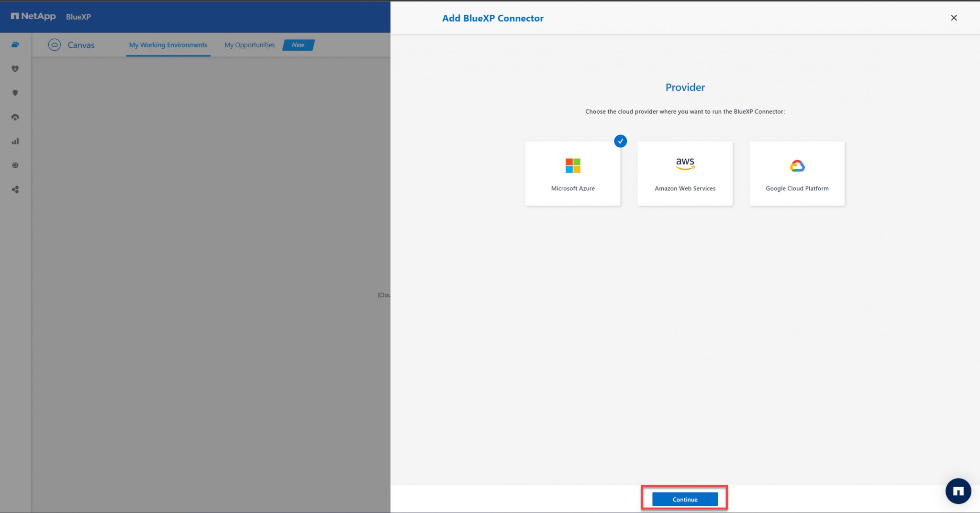
Task: Open the Extensions sidebar icon
Action: tap(15, 165)
